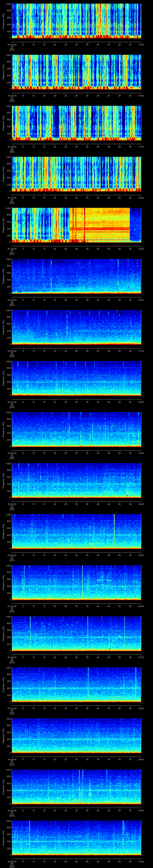Click the "22:00" end-of-axis label
This screenshot has width=153, height=868.
click(141, 402)
